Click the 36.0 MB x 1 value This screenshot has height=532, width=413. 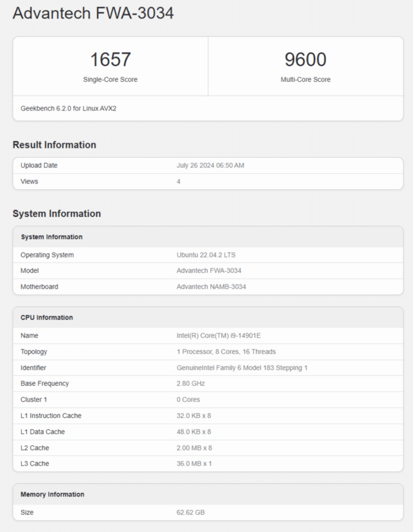[x=194, y=464]
